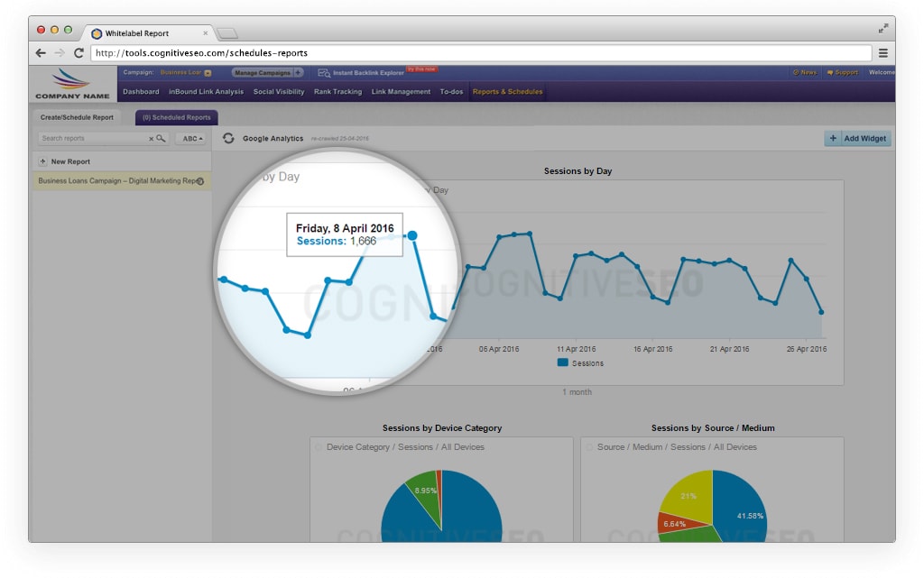Select the Device Category radio button

pos(319,447)
